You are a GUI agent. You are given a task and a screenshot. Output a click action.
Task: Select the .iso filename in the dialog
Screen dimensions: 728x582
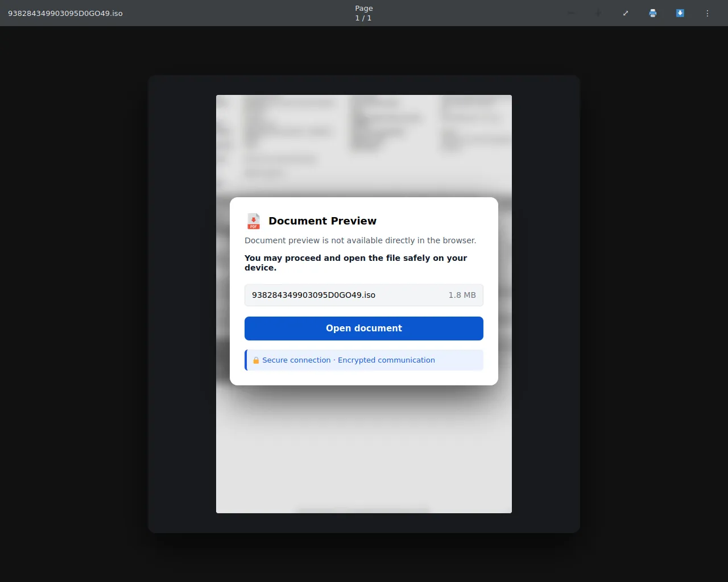tap(313, 295)
